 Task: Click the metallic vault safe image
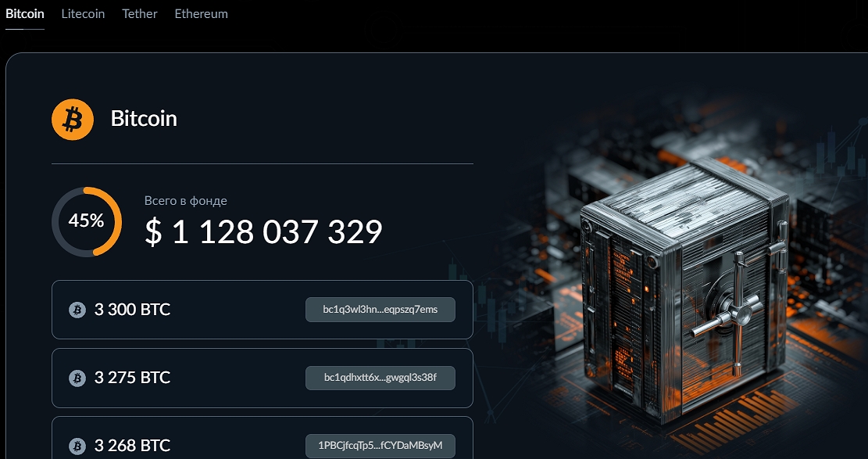coord(685,291)
